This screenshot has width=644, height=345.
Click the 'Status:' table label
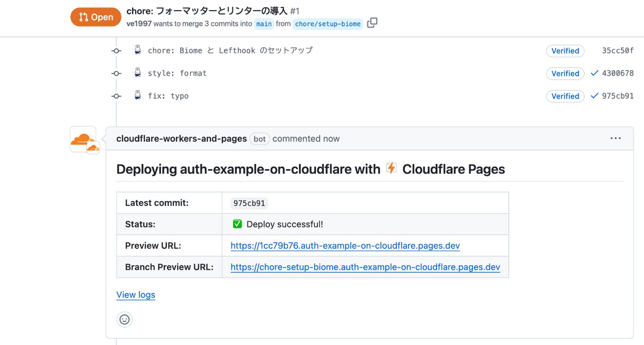[140, 224]
